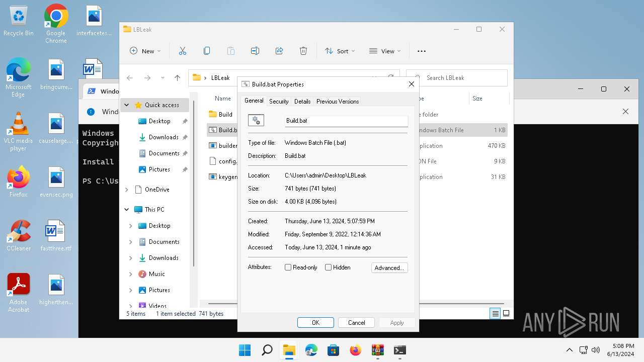The height and width of the screenshot is (362, 644).
Task: Expand Music under This PC
Action: 131,274
